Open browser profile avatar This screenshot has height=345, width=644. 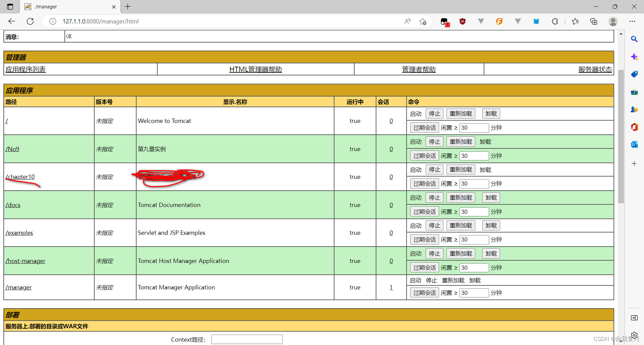(613, 21)
